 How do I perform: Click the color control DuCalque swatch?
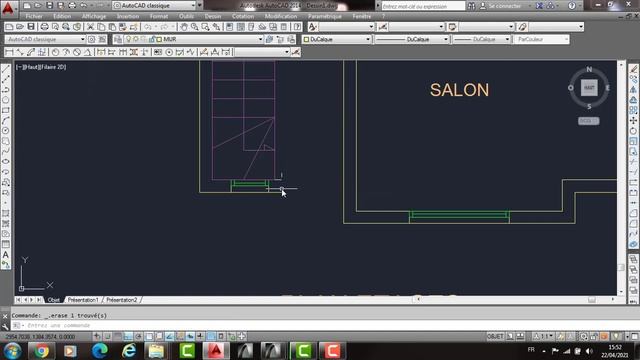point(306,40)
